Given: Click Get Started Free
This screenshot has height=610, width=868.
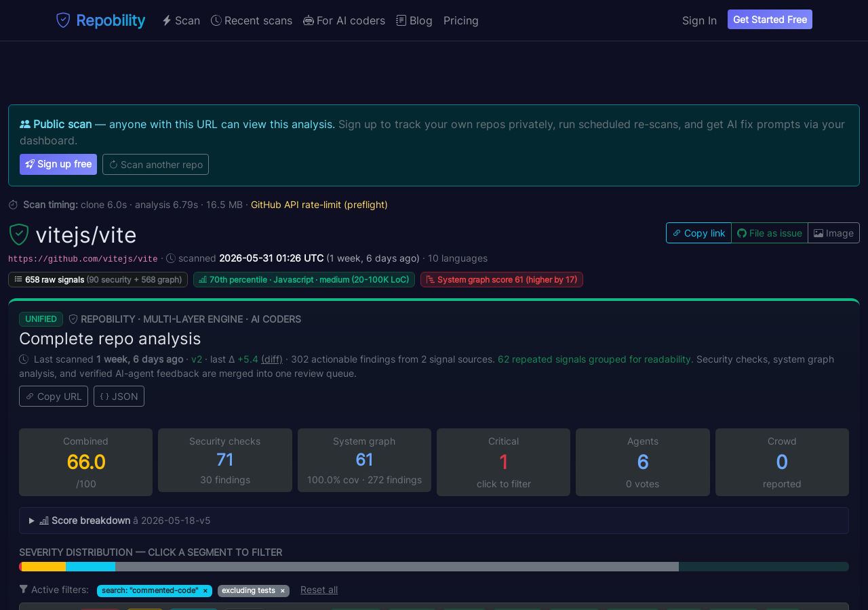Looking at the screenshot, I should coord(770,20).
